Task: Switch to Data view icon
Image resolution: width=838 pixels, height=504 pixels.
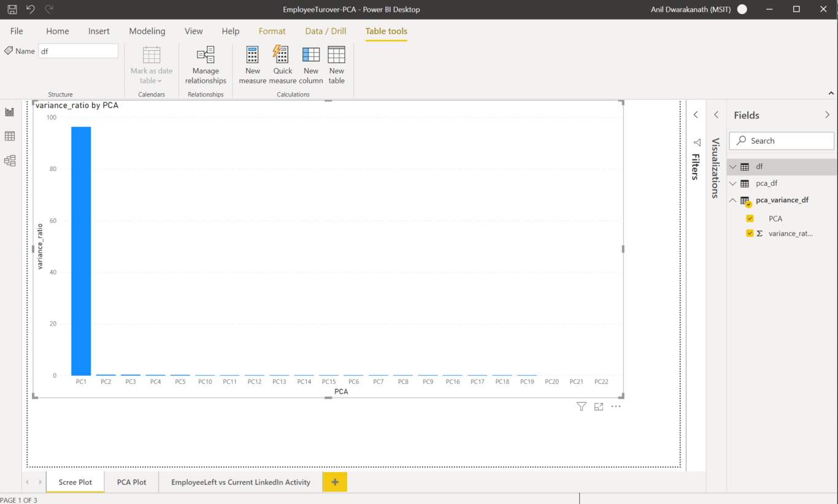Action: [x=10, y=136]
